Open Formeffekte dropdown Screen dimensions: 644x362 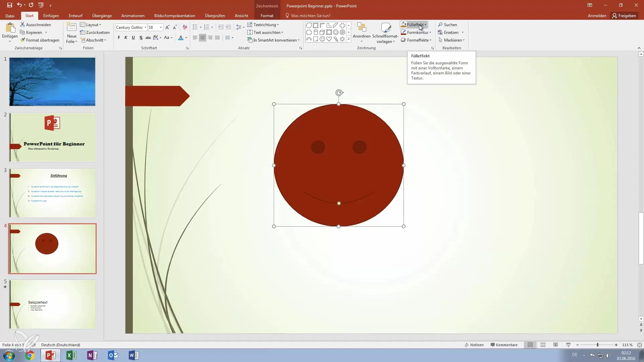(416, 40)
